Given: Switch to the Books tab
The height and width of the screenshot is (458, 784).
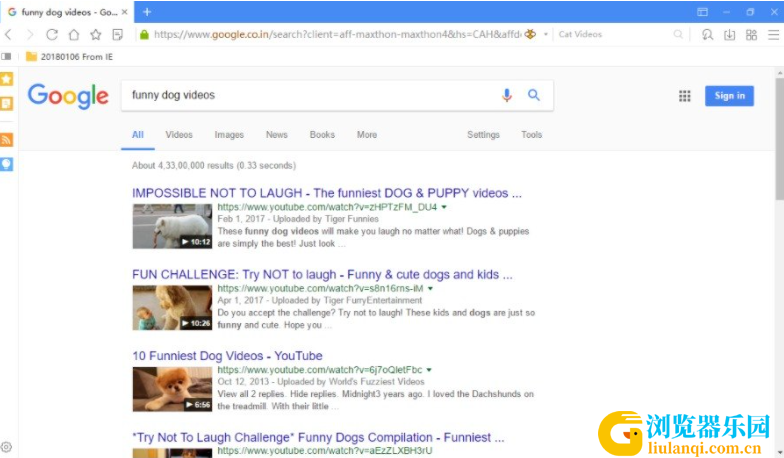Looking at the screenshot, I should [322, 135].
